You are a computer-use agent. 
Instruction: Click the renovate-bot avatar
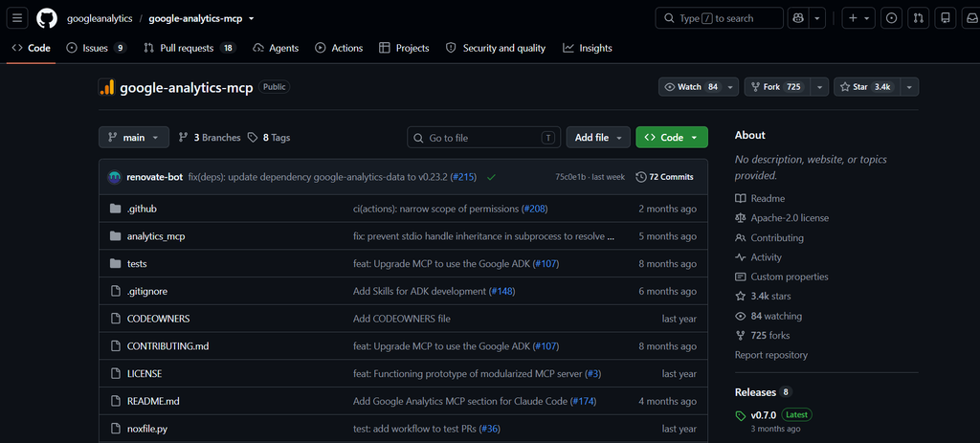[x=115, y=177]
